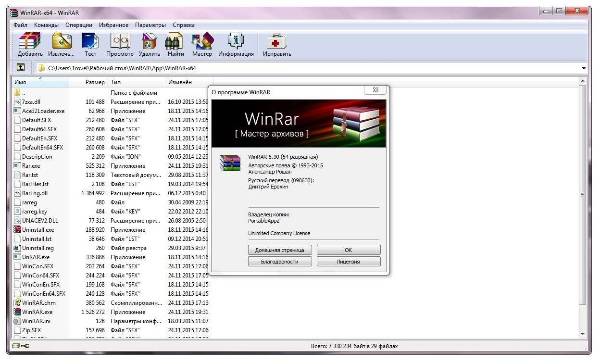The width and height of the screenshot is (600, 364).
Task: Select the DefaultEn64.SFX file name
Action: coord(42,148)
